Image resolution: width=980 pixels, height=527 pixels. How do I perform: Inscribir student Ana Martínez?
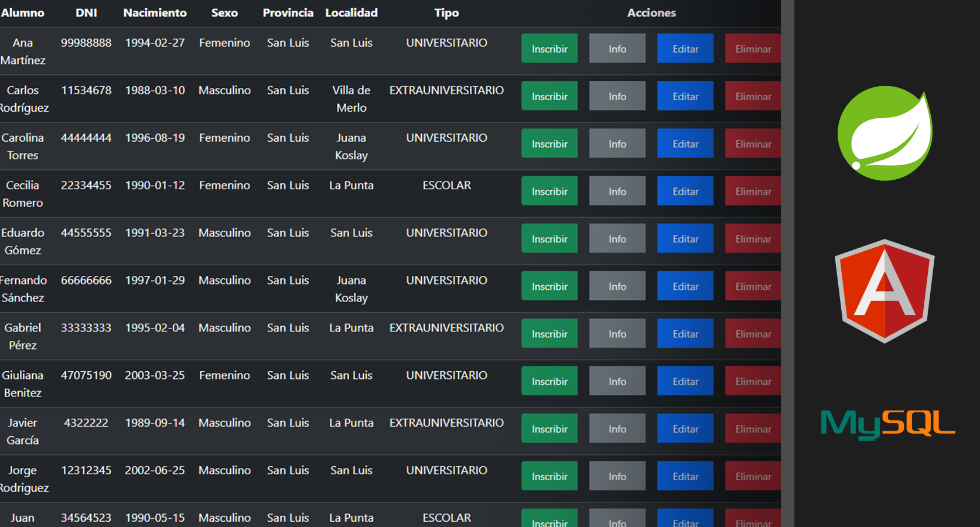(x=549, y=48)
